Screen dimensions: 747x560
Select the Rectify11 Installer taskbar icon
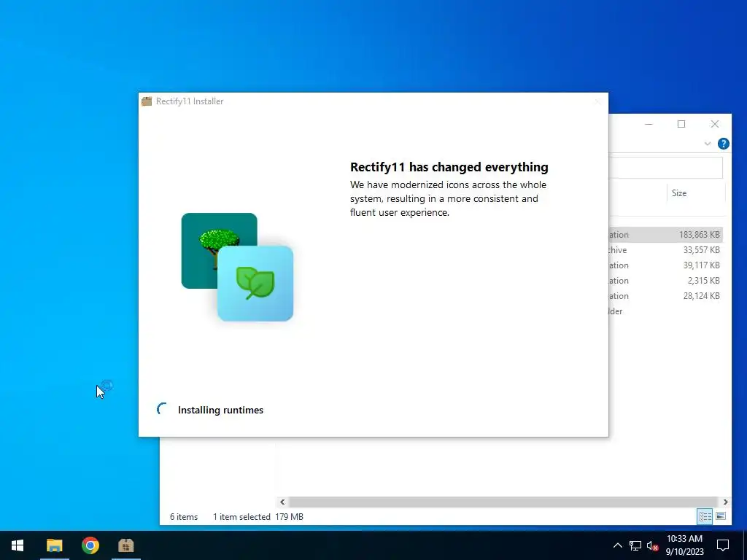[125, 545]
